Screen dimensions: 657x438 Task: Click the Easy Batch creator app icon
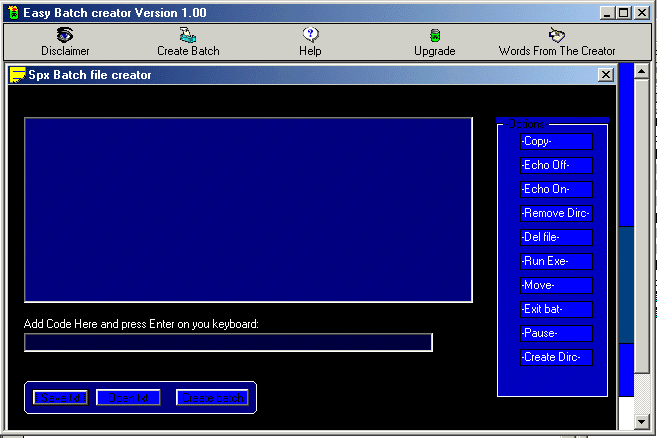pos(11,12)
